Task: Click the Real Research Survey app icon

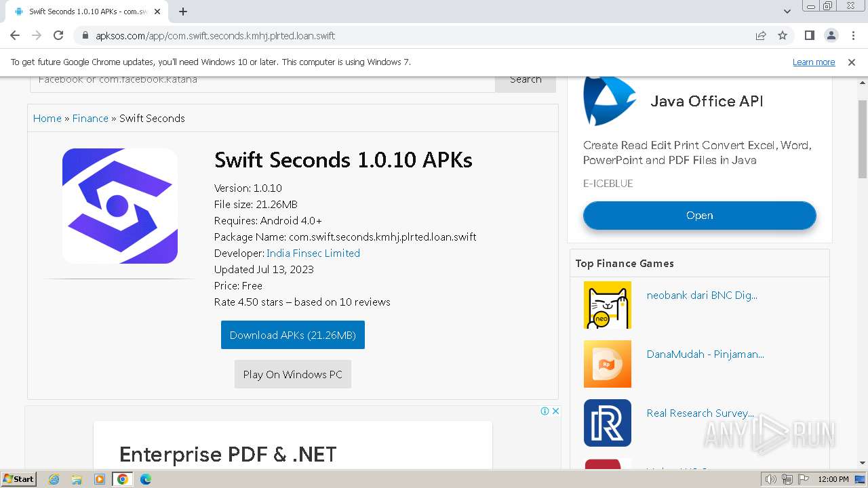Action: pos(608,423)
